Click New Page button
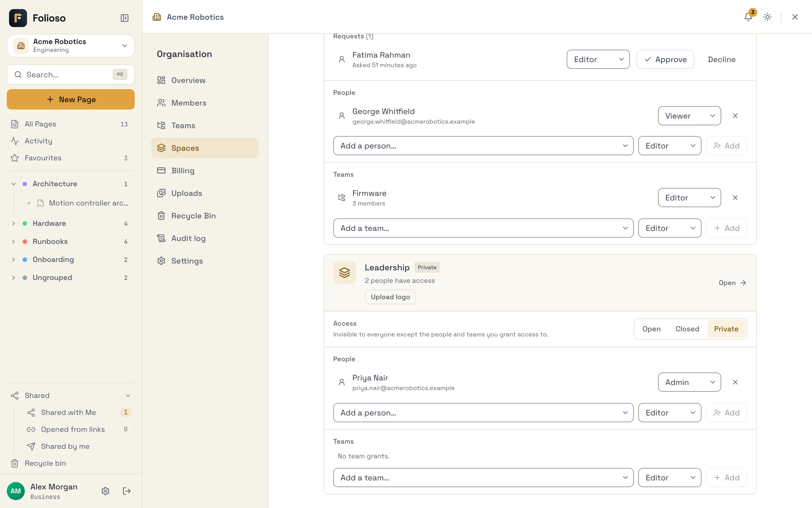 coord(71,99)
